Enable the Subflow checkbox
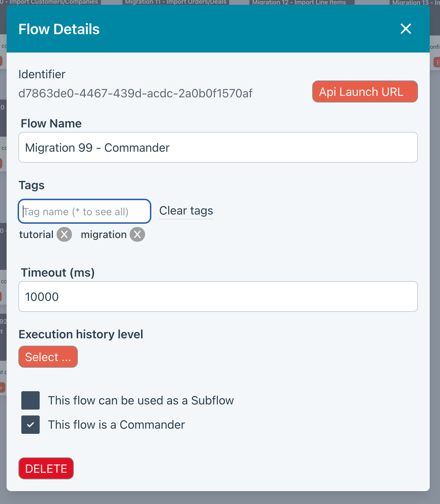This screenshot has width=440, height=504. click(30, 400)
